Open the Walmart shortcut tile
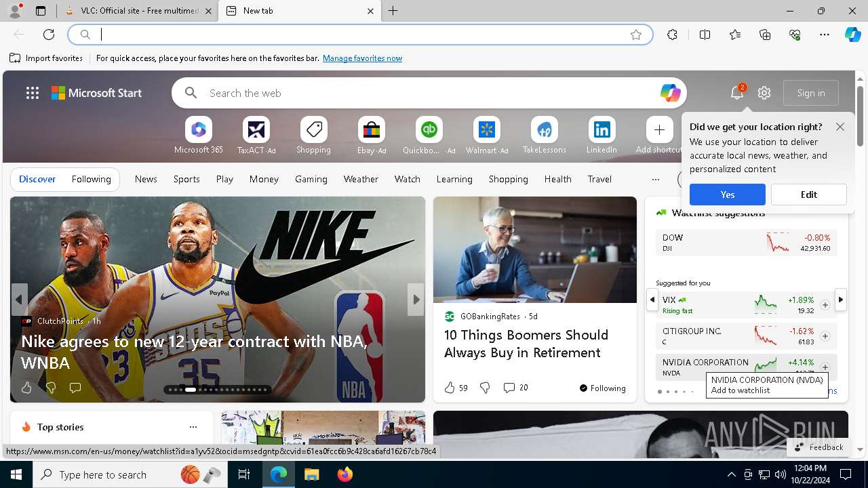This screenshot has height=488, width=868. tap(486, 136)
